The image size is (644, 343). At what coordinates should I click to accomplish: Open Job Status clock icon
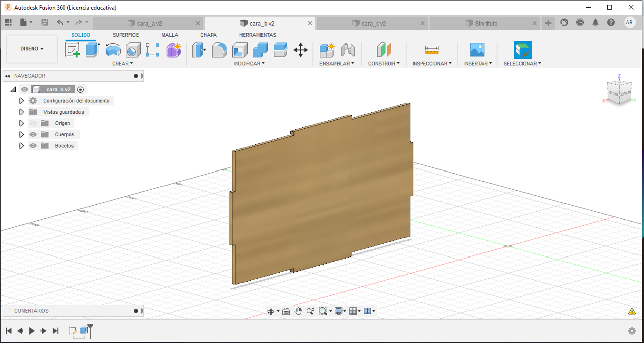[x=580, y=22]
